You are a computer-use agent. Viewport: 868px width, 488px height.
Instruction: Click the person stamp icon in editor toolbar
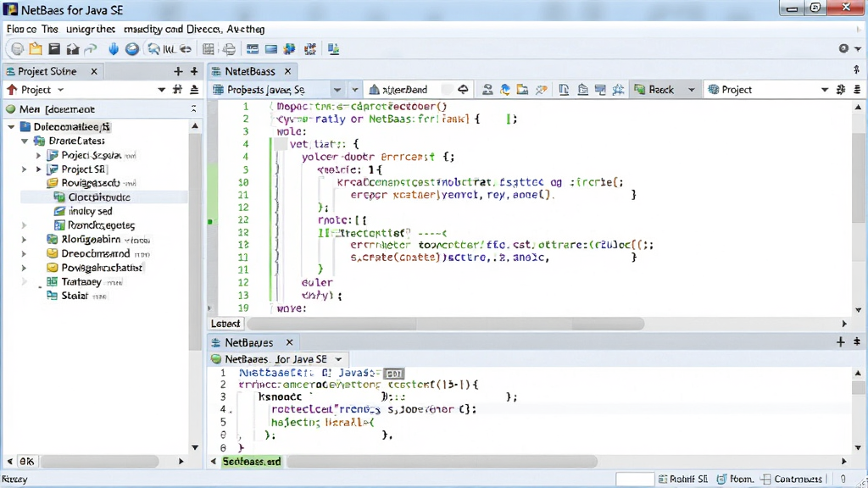pyautogui.click(x=487, y=90)
